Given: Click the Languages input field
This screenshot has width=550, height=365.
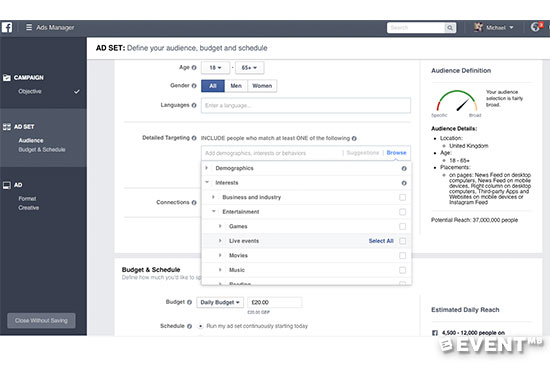Looking at the screenshot, I should 306,106.
